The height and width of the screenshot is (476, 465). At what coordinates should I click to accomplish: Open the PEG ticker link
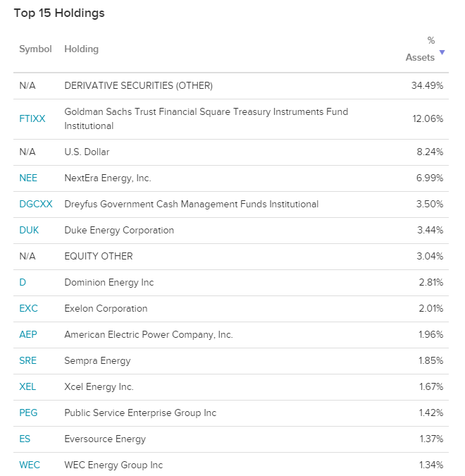(28, 413)
